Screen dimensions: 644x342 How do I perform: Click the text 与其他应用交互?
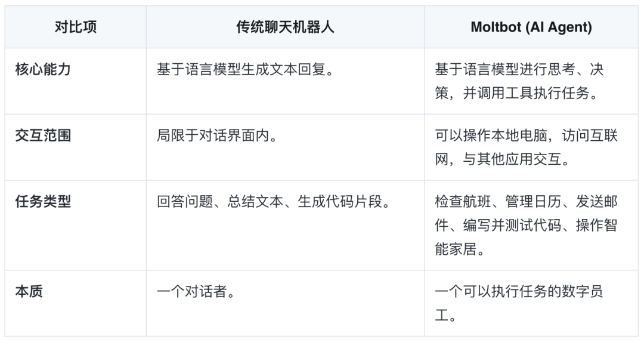click(x=512, y=159)
